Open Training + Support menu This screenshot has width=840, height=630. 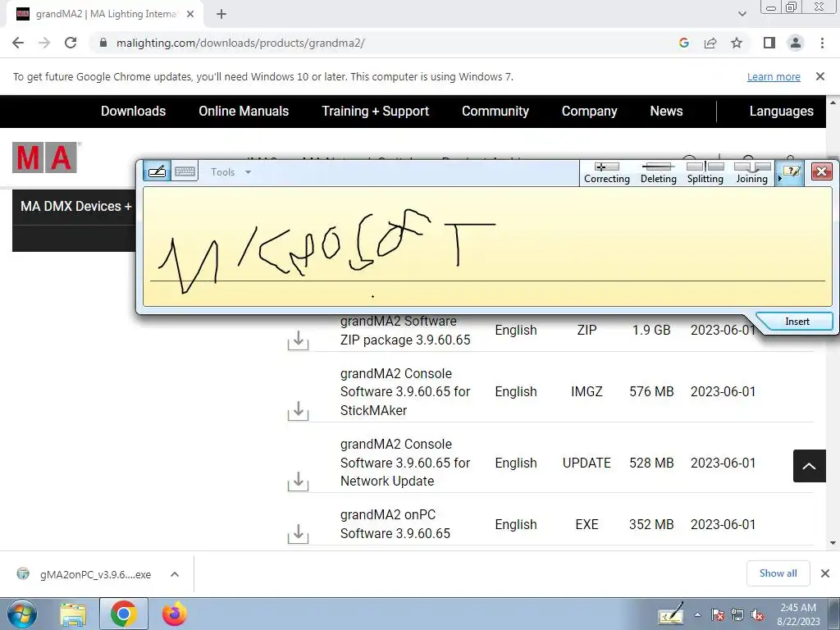[375, 111]
